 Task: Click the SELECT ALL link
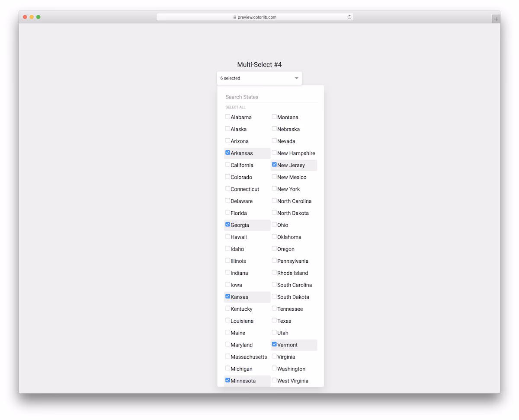(x=235, y=107)
